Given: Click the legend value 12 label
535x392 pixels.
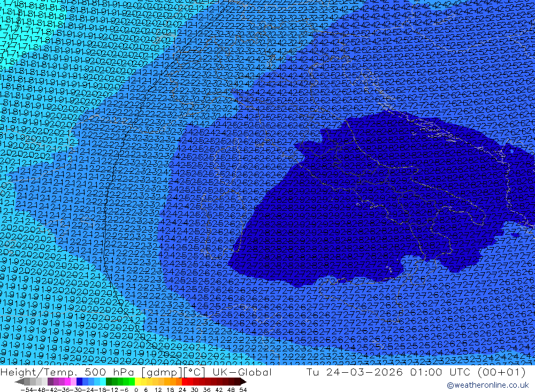Looking at the screenshot, I should (158, 390).
